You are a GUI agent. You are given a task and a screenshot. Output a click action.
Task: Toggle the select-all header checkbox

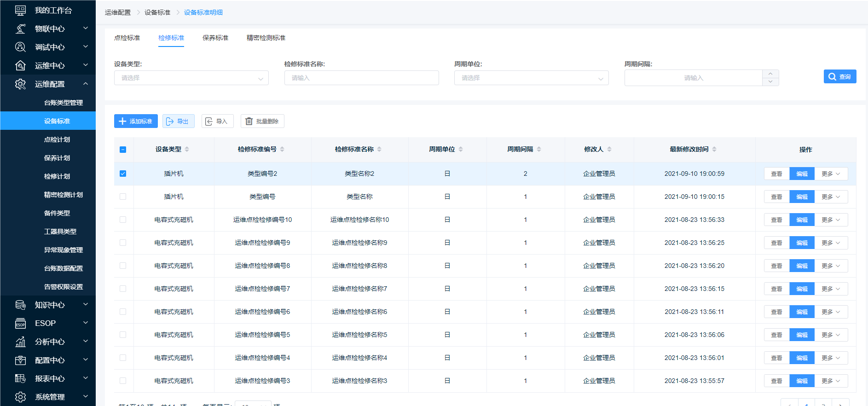(123, 150)
